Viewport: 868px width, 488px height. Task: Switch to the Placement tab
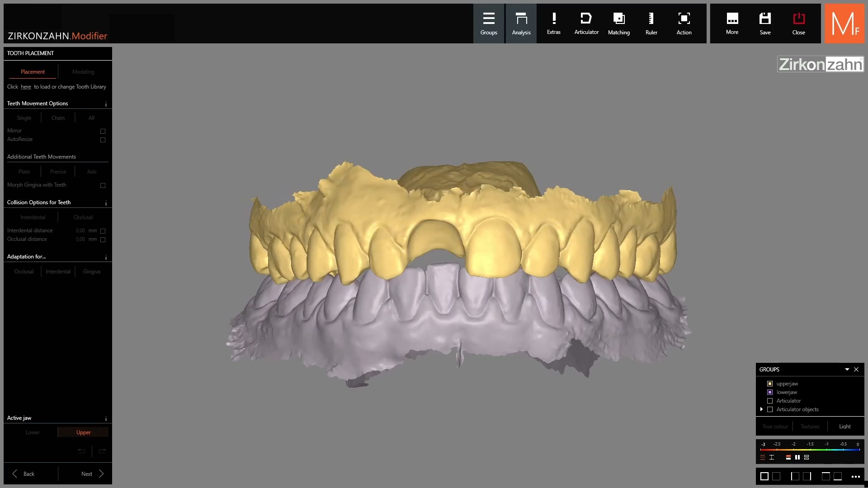tap(33, 72)
